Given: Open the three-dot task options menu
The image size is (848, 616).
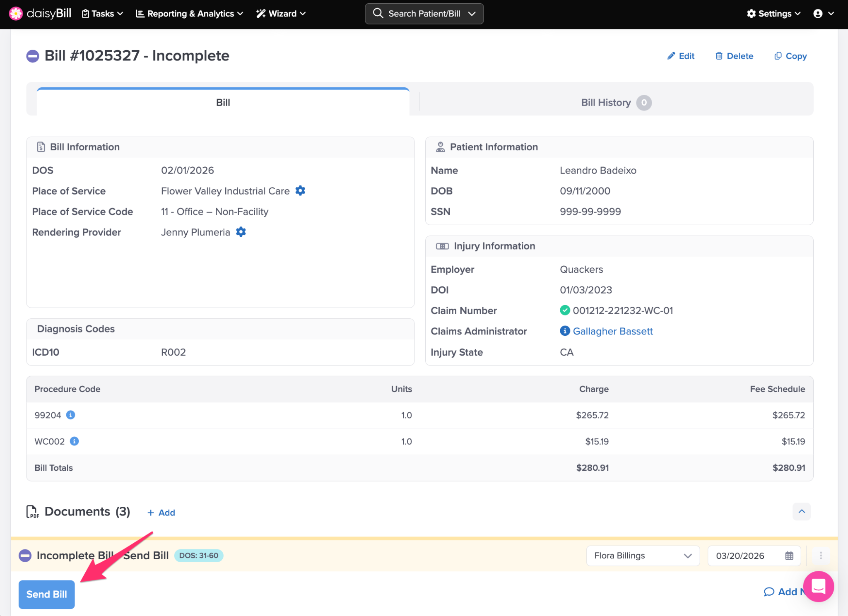Looking at the screenshot, I should point(821,556).
